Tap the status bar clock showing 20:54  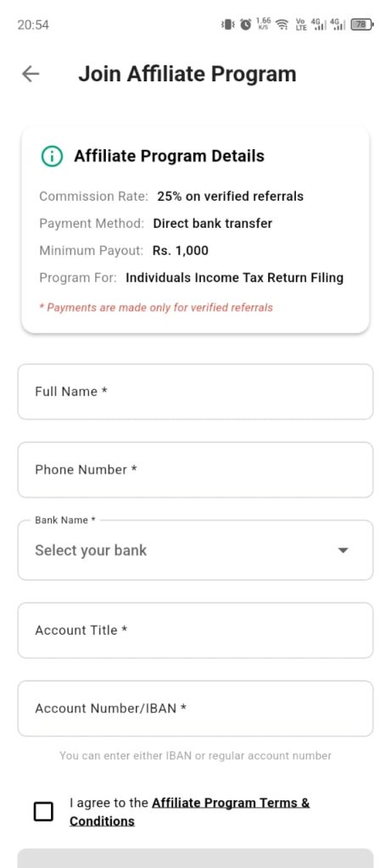pos(33,25)
